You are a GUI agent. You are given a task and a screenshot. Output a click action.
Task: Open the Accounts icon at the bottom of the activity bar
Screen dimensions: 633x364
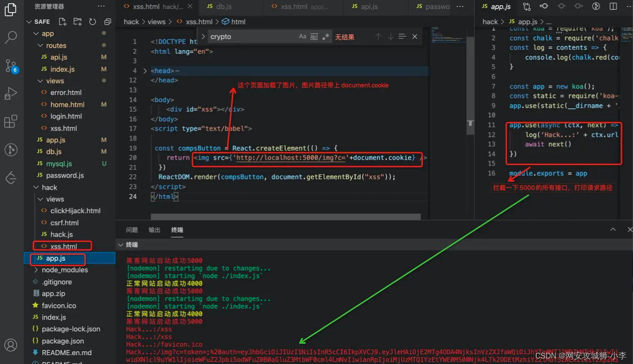pyautogui.click(x=10, y=345)
